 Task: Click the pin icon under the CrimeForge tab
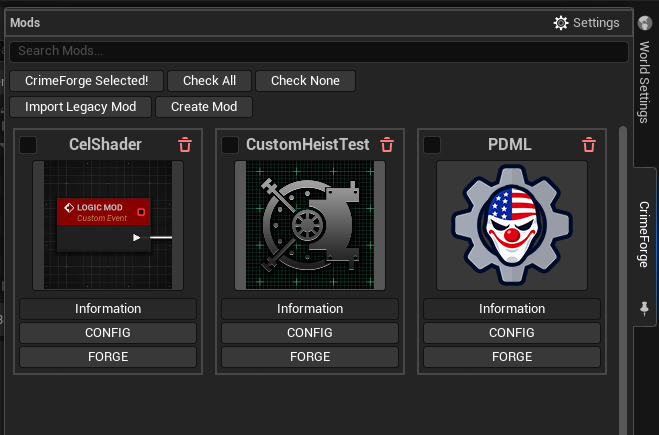tap(644, 308)
